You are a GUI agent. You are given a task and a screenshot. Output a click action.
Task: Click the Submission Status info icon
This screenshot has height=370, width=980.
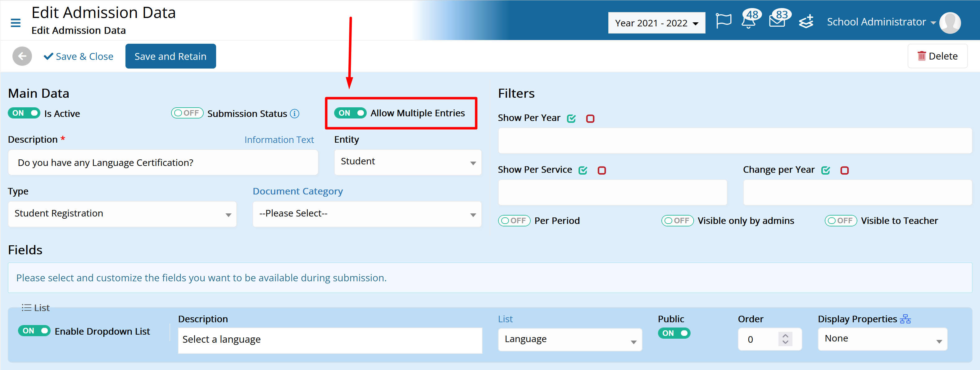[x=294, y=114]
